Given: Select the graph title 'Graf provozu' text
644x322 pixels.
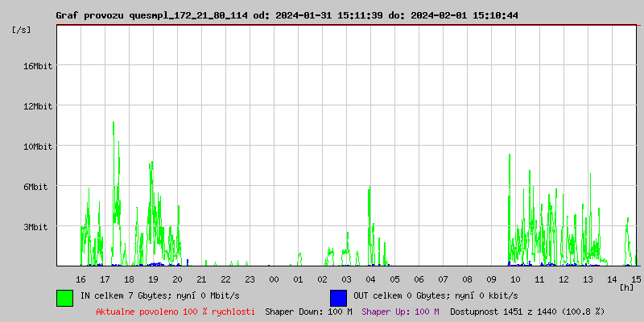Looking at the screenshot, I should pyautogui.click(x=90, y=15).
